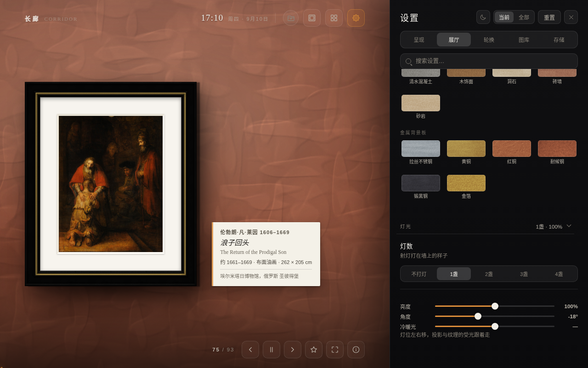Close the settings panel with the X

point(571,17)
